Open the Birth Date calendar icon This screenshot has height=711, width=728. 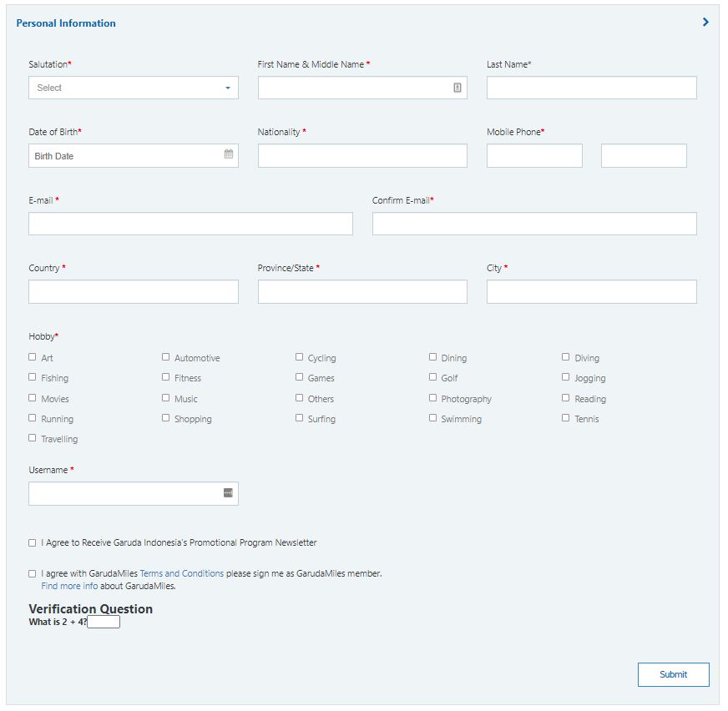pos(229,154)
